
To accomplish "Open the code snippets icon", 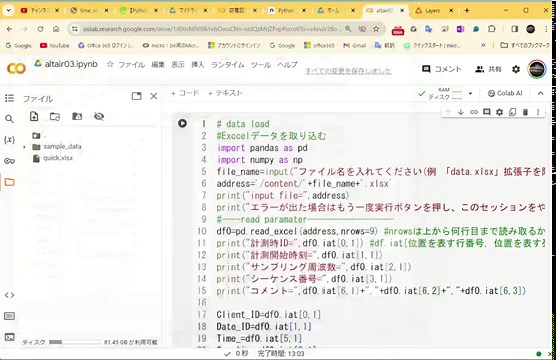I will (x=10, y=295).
